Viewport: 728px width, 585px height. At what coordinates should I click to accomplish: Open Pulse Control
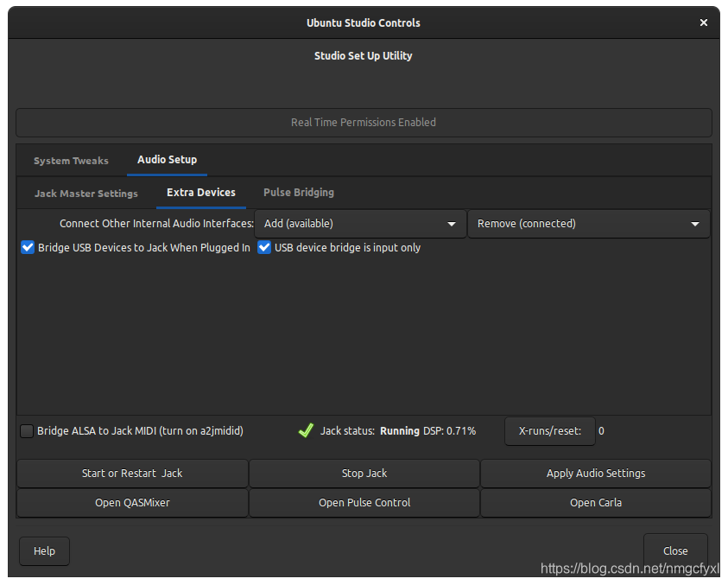364,503
